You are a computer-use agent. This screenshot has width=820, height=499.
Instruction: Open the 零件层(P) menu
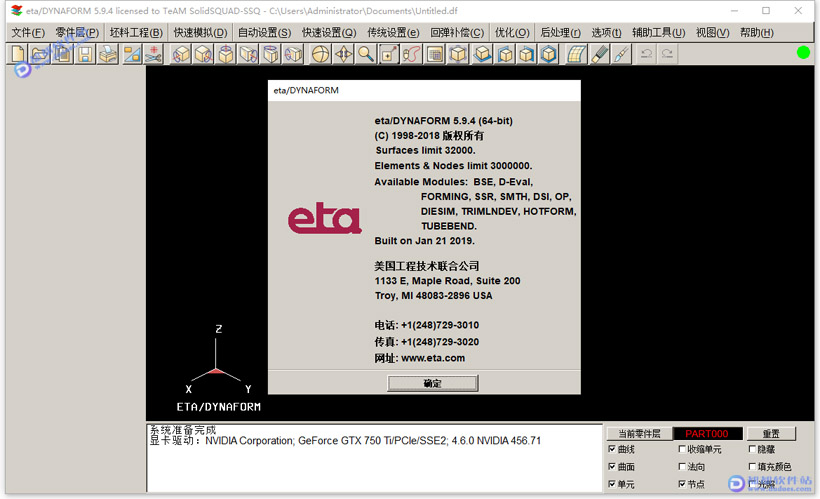[77, 32]
